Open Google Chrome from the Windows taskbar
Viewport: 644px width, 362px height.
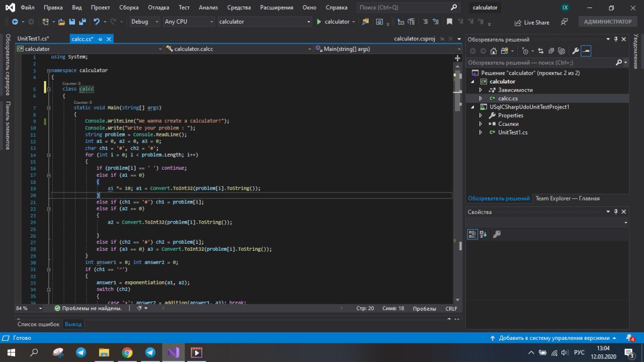pos(127,352)
